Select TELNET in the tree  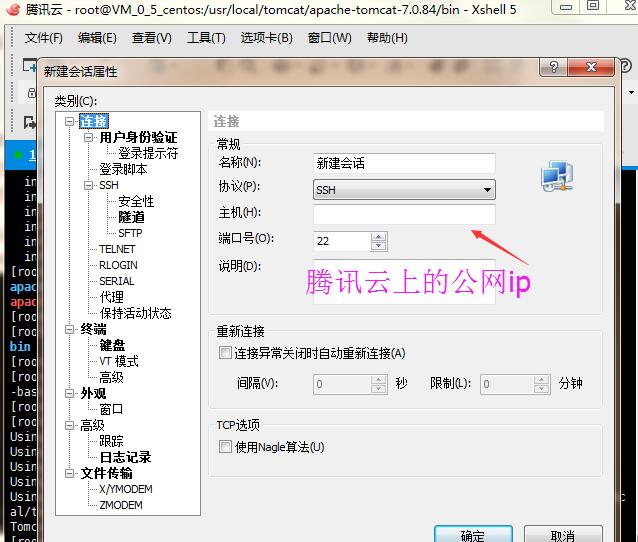tap(117, 249)
